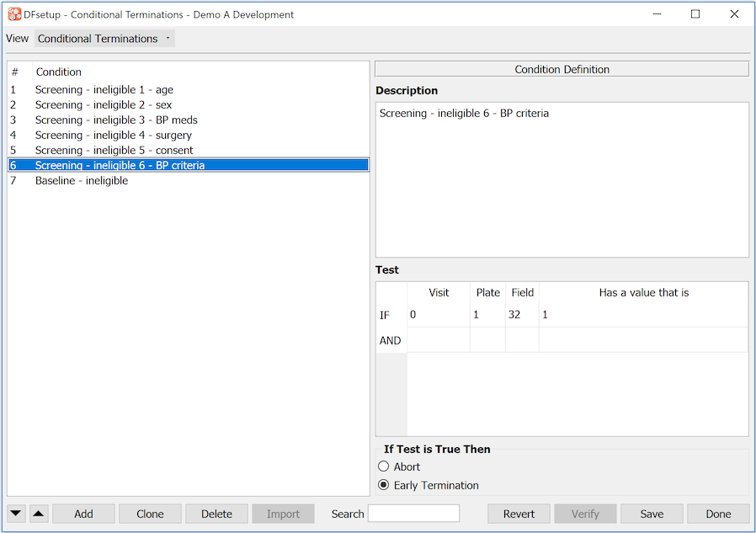Click the Done button

click(718, 514)
